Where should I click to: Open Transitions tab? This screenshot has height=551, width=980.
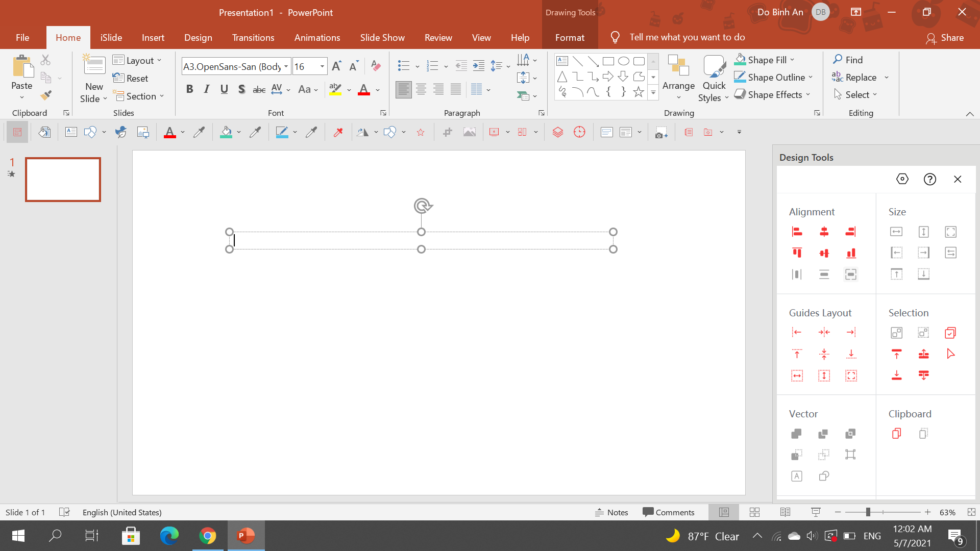tap(253, 38)
